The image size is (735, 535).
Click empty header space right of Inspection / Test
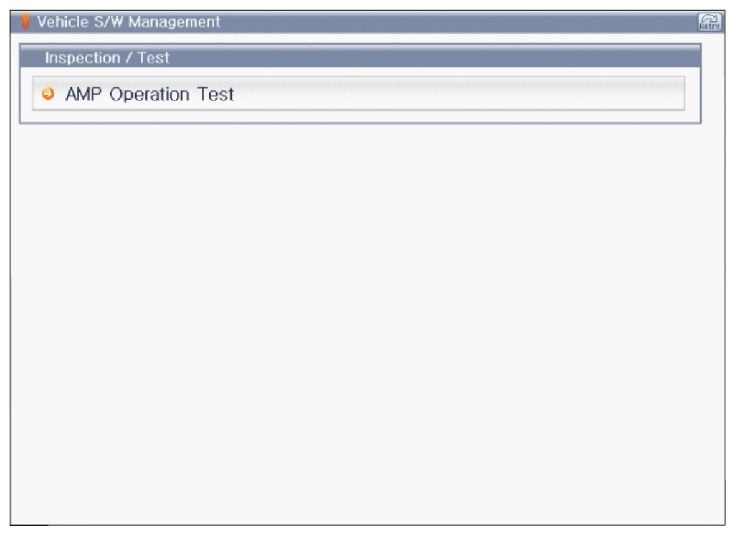tap(435, 57)
